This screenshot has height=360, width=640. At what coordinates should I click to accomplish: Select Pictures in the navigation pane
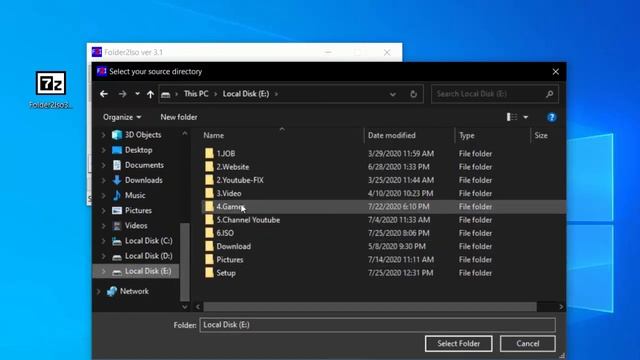tap(138, 210)
